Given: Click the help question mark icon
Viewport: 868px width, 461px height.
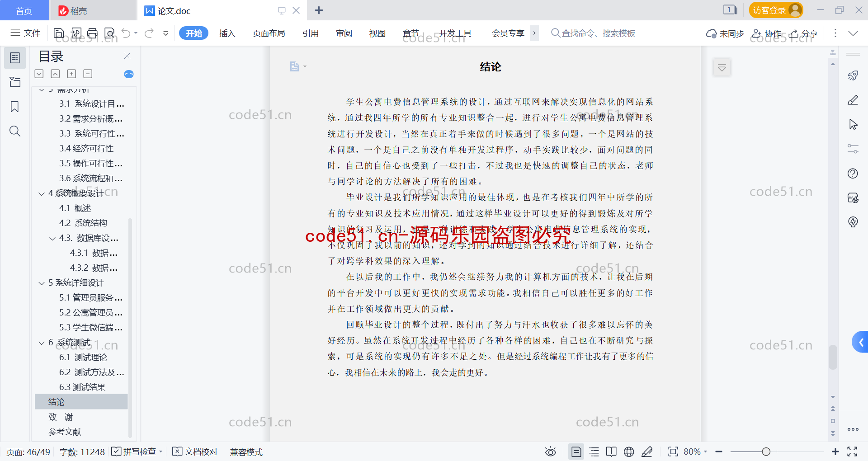Looking at the screenshot, I should click(853, 173).
